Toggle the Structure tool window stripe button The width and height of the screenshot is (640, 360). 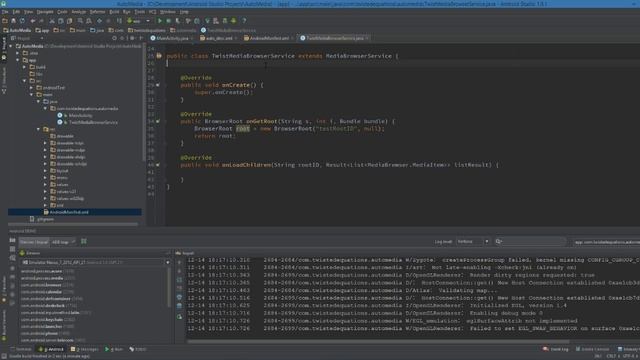pyautogui.click(x=4, y=81)
